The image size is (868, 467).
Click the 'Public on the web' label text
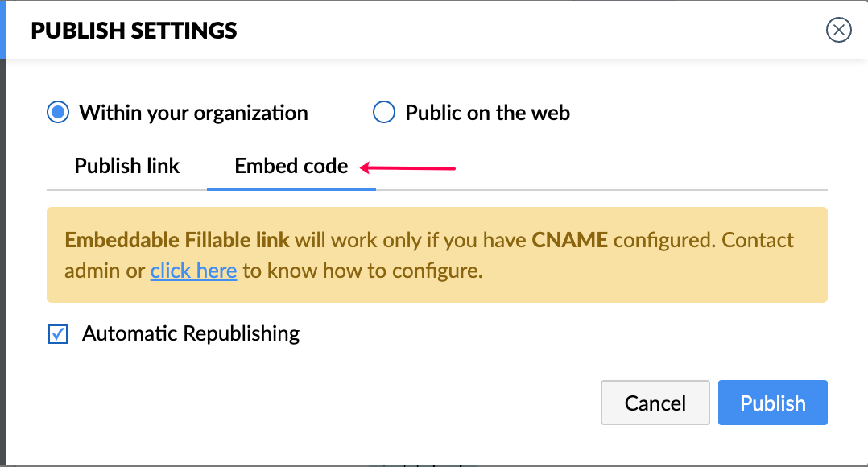pyautogui.click(x=487, y=113)
